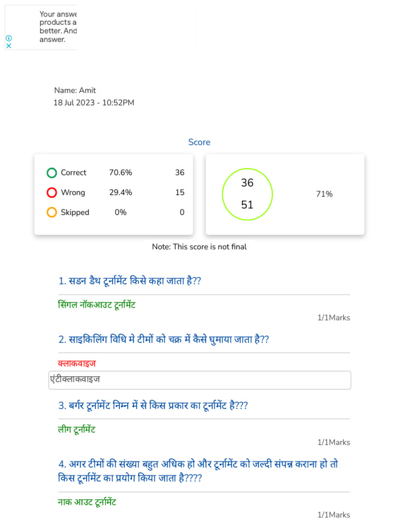Select the answer लीग टूर्नामेंट
This screenshot has height=532, width=399.
(77, 430)
